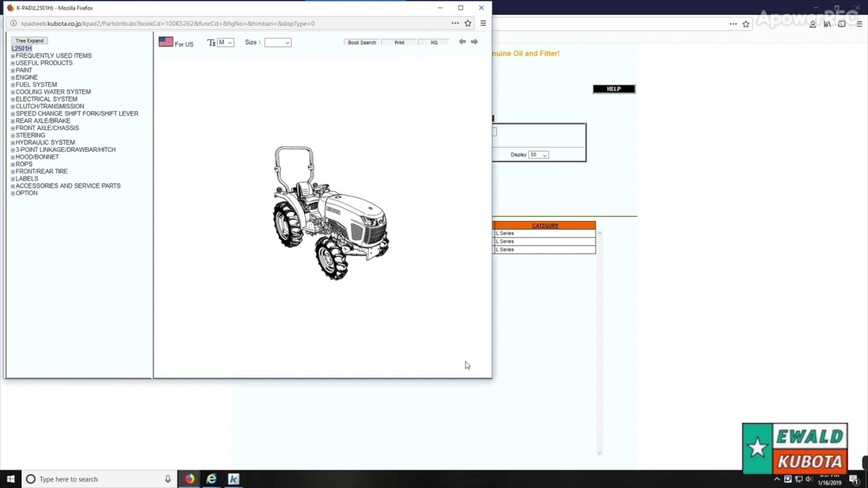Select FRONT/REAR TIRE in the tree
The image size is (868, 488).
(41, 171)
